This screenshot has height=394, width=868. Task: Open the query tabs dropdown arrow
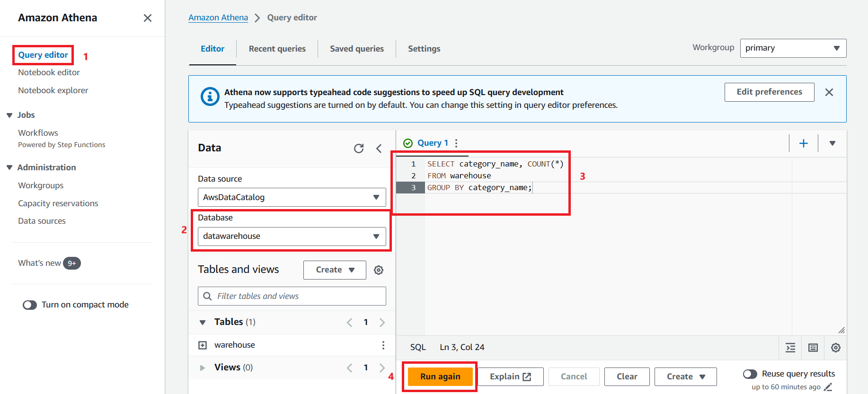[833, 143]
